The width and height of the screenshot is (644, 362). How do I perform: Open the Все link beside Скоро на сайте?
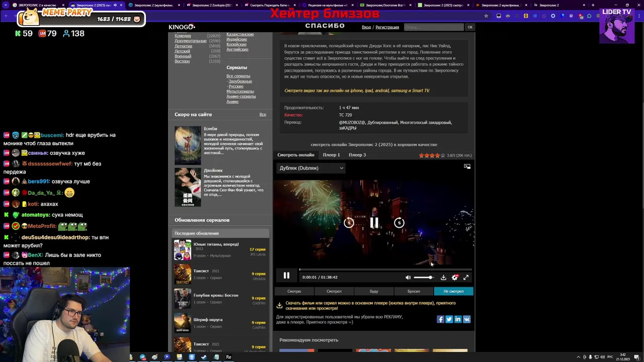click(x=263, y=115)
